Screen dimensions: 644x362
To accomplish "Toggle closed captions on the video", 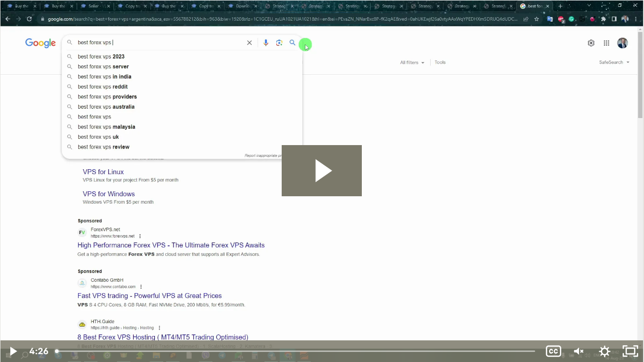I will [553, 351].
